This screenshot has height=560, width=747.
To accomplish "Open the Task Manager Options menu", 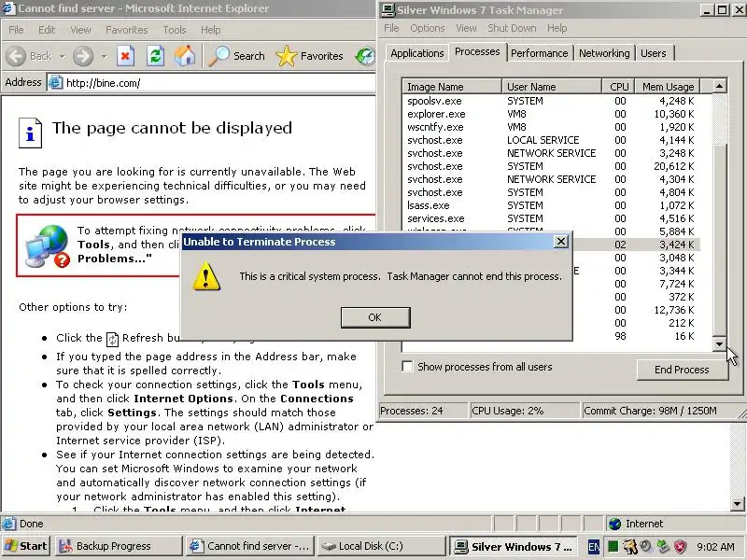I will (428, 28).
